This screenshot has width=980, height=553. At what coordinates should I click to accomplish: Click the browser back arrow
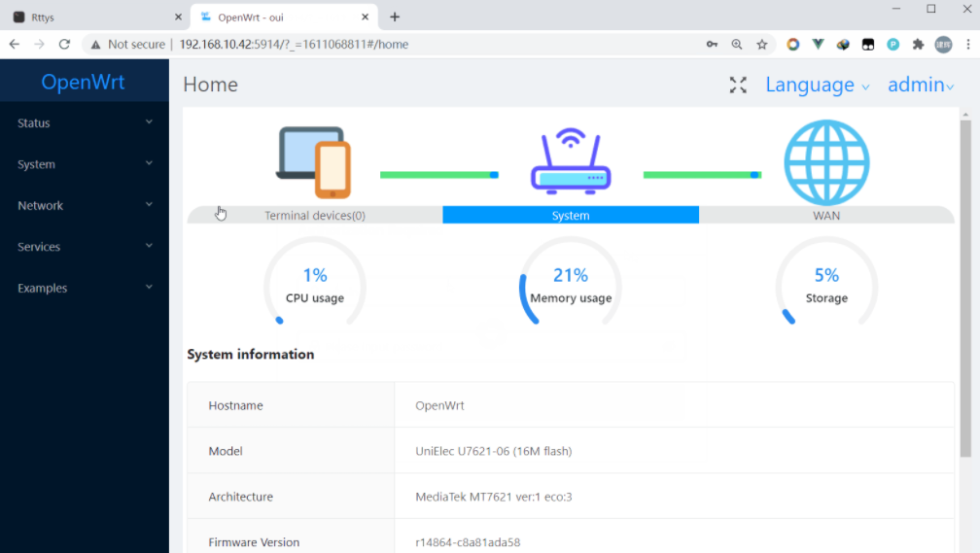click(x=15, y=45)
